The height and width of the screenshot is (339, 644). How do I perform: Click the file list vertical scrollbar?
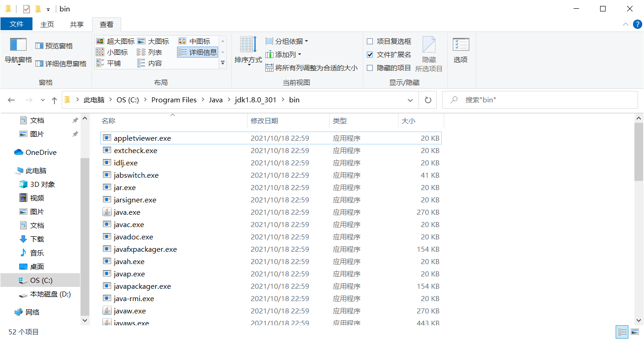pyautogui.click(x=639, y=152)
